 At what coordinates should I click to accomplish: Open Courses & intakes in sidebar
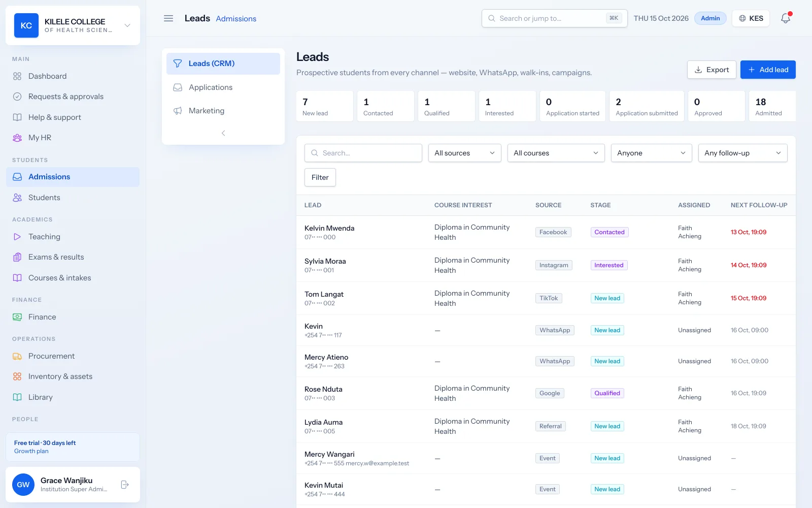[x=73, y=278]
